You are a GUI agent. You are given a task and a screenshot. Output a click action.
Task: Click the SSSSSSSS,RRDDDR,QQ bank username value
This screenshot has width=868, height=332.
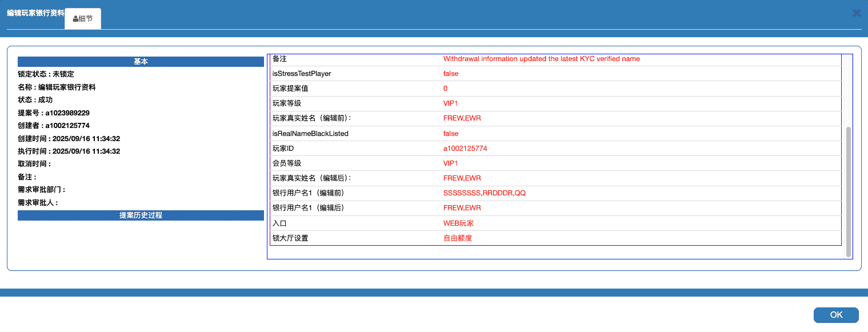coord(484,193)
